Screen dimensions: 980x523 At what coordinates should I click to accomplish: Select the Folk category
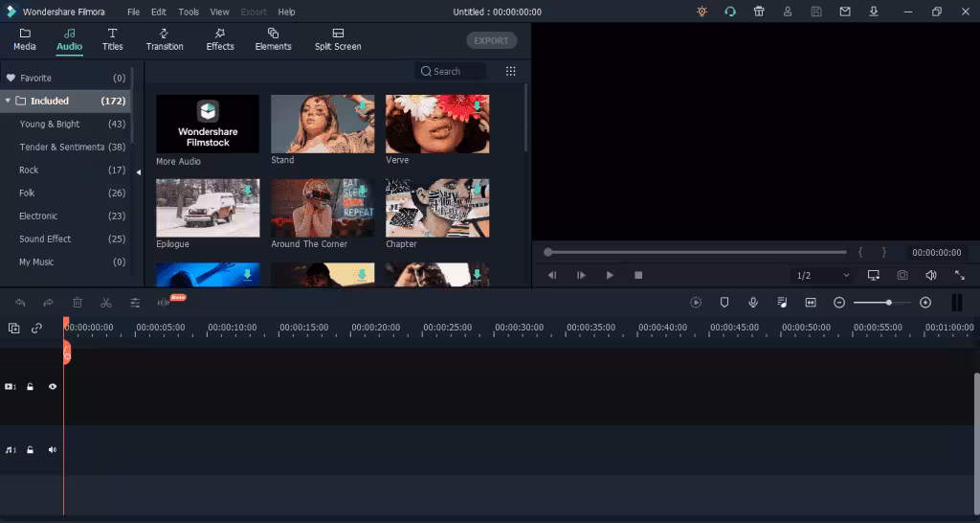coord(66,193)
